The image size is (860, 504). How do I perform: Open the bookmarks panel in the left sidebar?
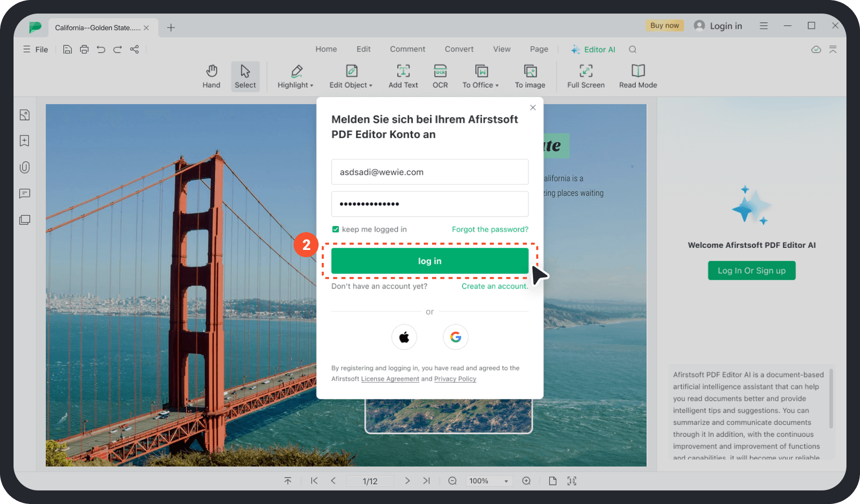[24, 141]
